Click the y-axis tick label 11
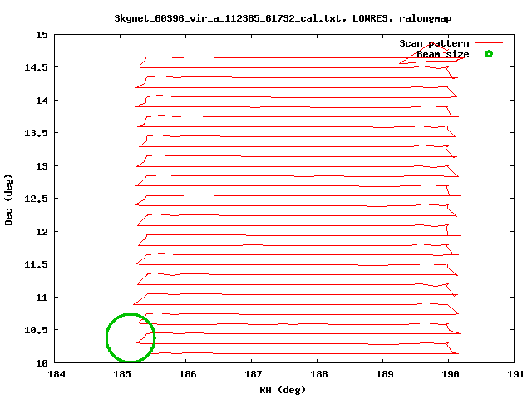 pyautogui.click(x=42, y=298)
